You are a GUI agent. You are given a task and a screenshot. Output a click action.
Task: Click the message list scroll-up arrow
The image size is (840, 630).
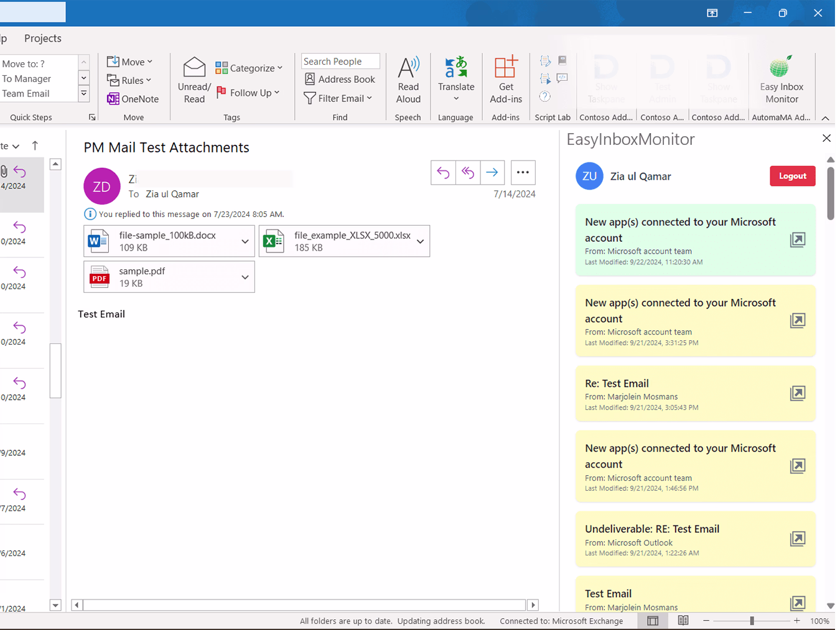pyautogui.click(x=55, y=164)
